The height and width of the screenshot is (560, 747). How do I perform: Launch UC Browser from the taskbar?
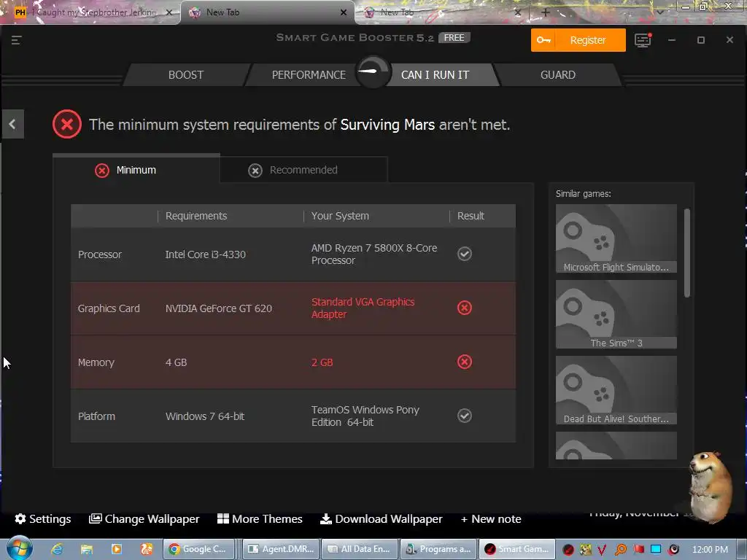[x=146, y=549]
